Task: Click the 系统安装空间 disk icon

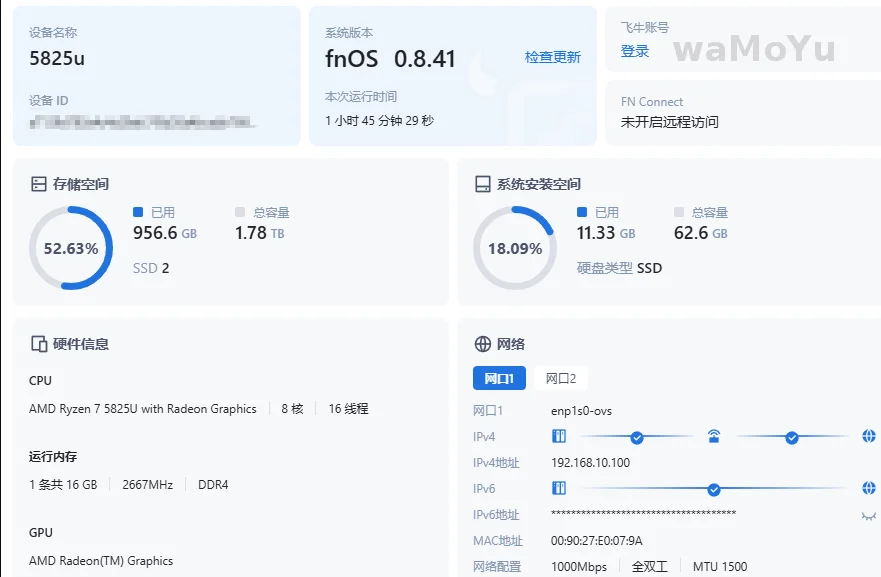Action: (x=482, y=185)
